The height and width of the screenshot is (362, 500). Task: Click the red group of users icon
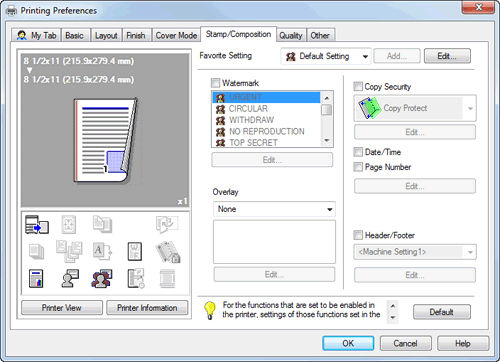tap(102, 279)
